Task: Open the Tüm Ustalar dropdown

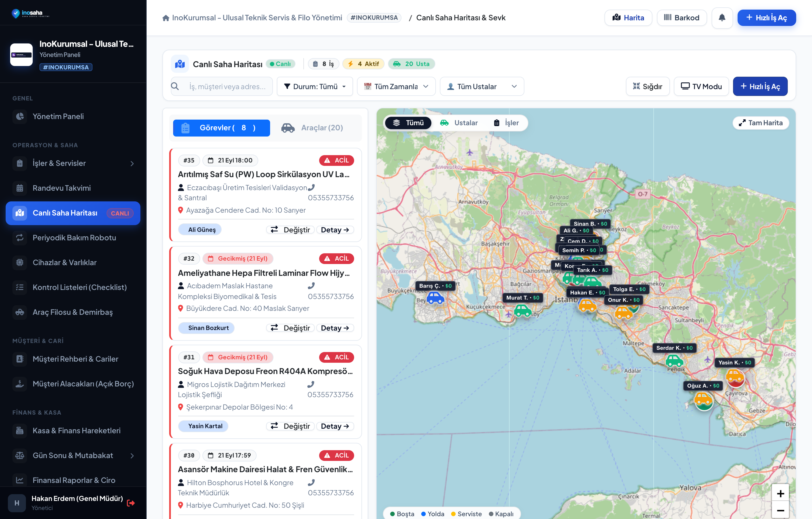Action: pos(482,86)
